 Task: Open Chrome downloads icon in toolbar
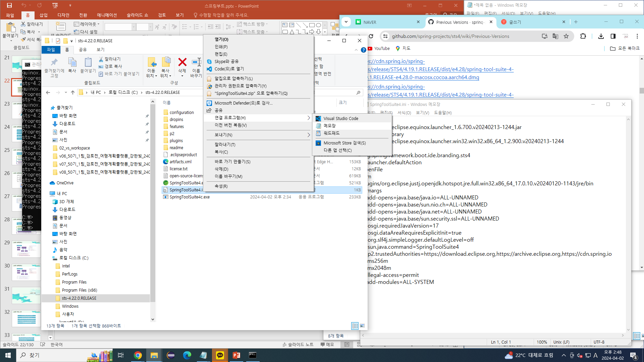point(601,36)
